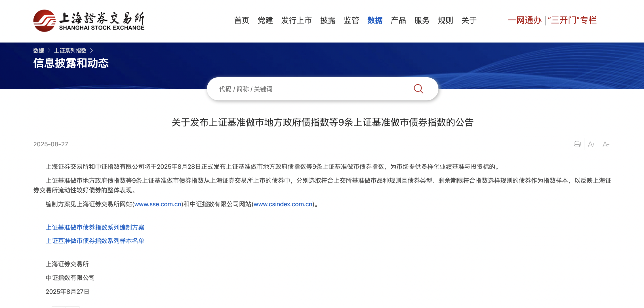Open the 发行上市 navigation menu

[296, 20]
